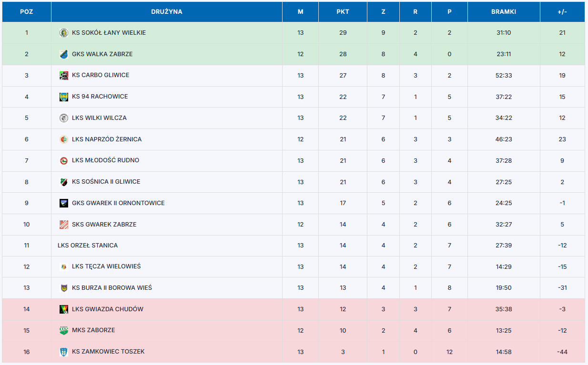Viewport: 588px width, 365px height.
Task: Click the +/- goal difference header
Action: coord(562,12)
